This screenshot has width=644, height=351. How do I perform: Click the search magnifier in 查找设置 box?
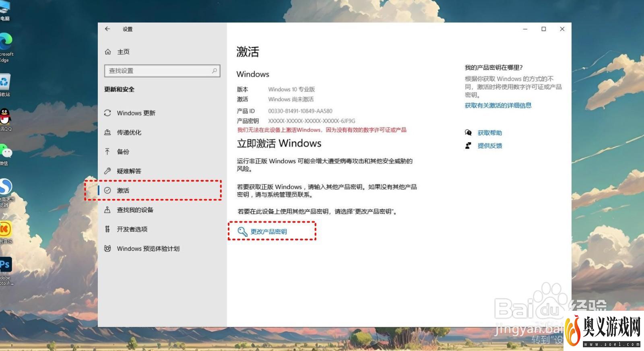point(215,71)
